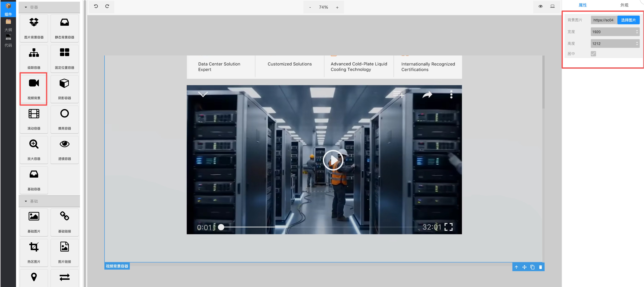Viewport: 644px width, 287px height.
Task: Duplicate the selected 视频背景容器
Action: pyautogui.click(x=532, y=267)
